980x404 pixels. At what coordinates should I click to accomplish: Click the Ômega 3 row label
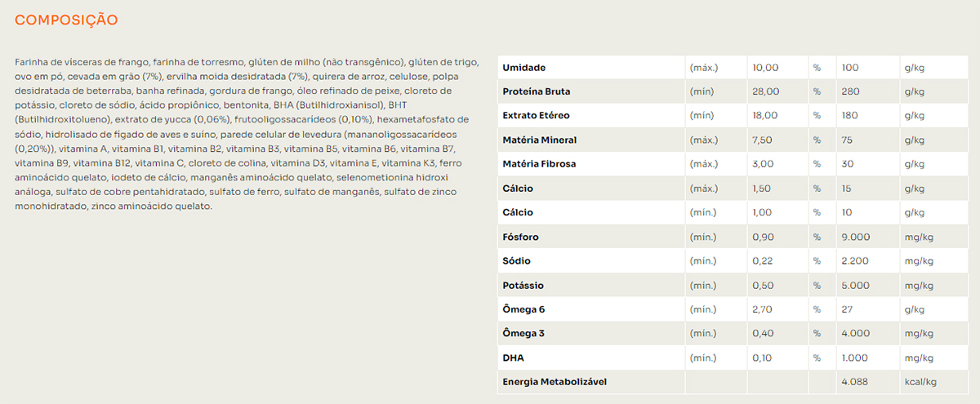click(x=523, y=334)
